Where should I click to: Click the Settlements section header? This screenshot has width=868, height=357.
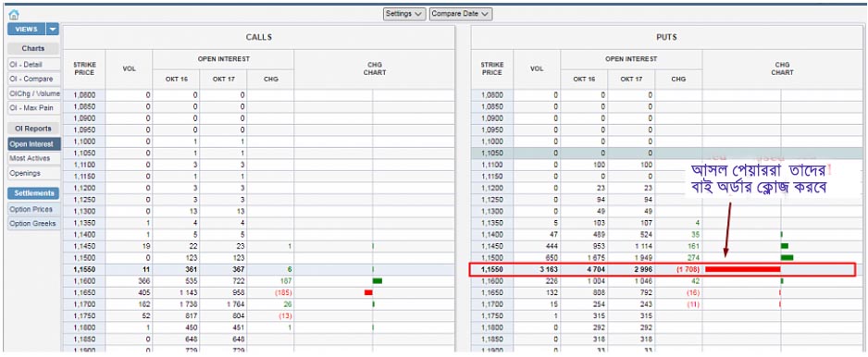click(33, 193)
